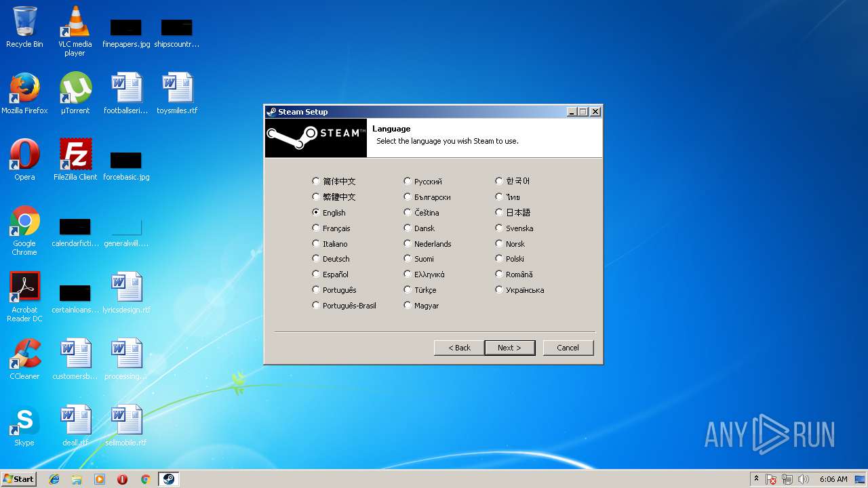Open Acrobat Reader DC shortcut
The image size is (868, 488).
click(24, 297)
